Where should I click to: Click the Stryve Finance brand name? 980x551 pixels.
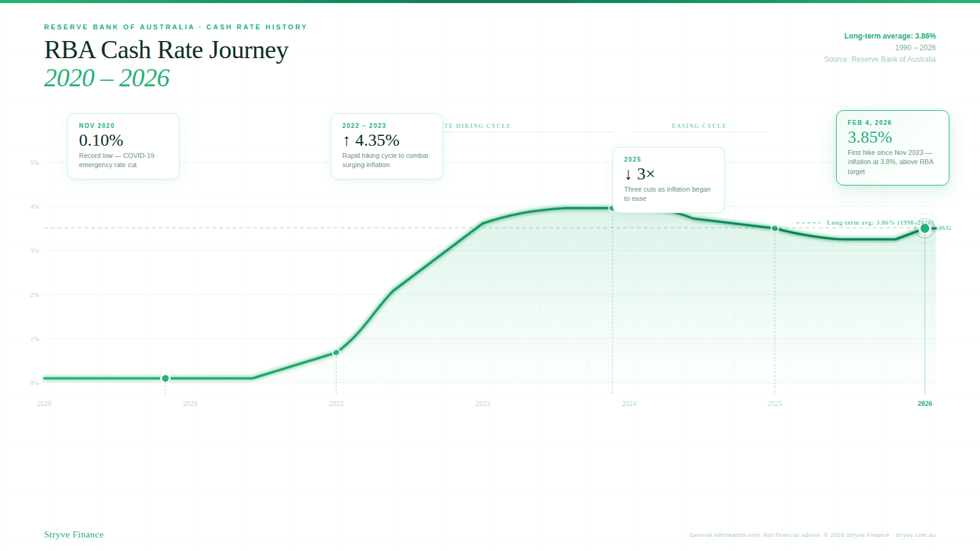pos(74,534)
